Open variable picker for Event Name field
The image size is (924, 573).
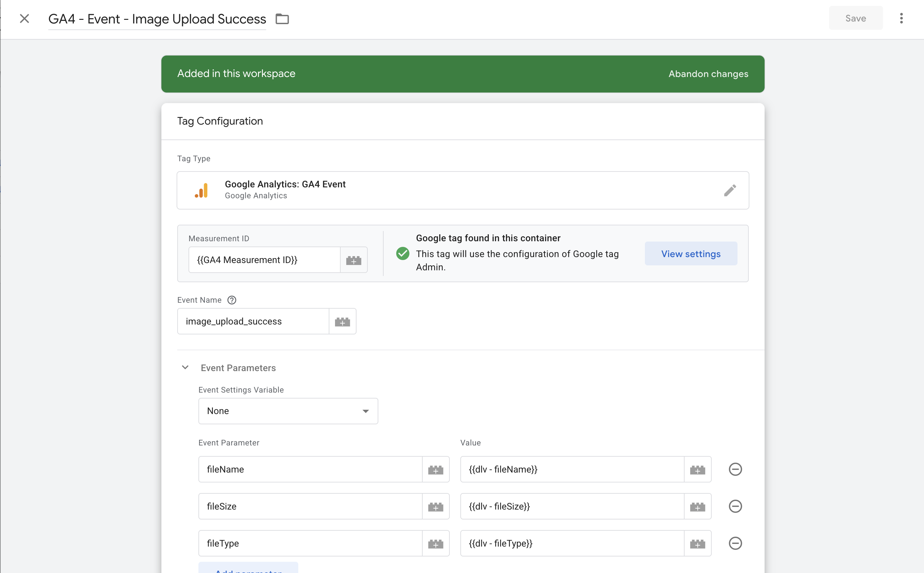(342, 322)
